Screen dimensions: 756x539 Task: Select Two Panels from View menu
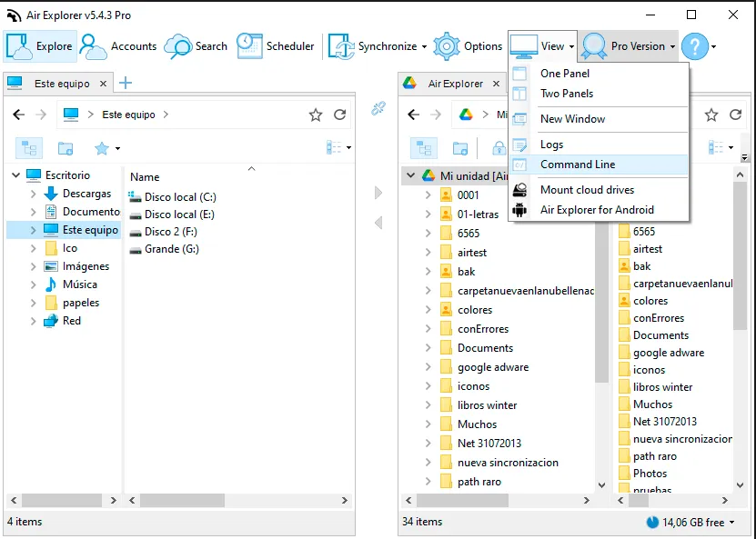pos(599,94)
